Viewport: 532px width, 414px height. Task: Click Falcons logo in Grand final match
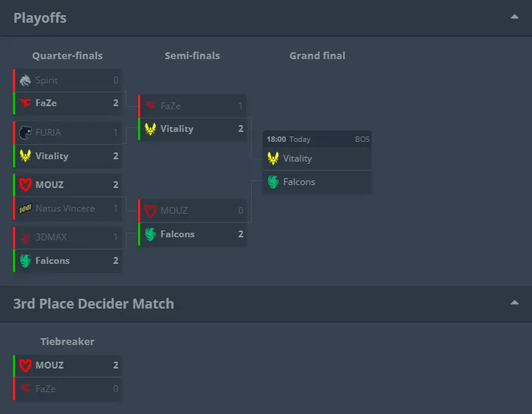pos(273,182)
